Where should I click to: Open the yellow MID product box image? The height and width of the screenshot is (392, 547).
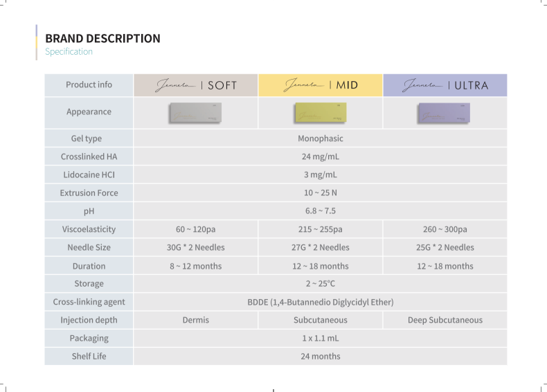click(x=321, y=112)
